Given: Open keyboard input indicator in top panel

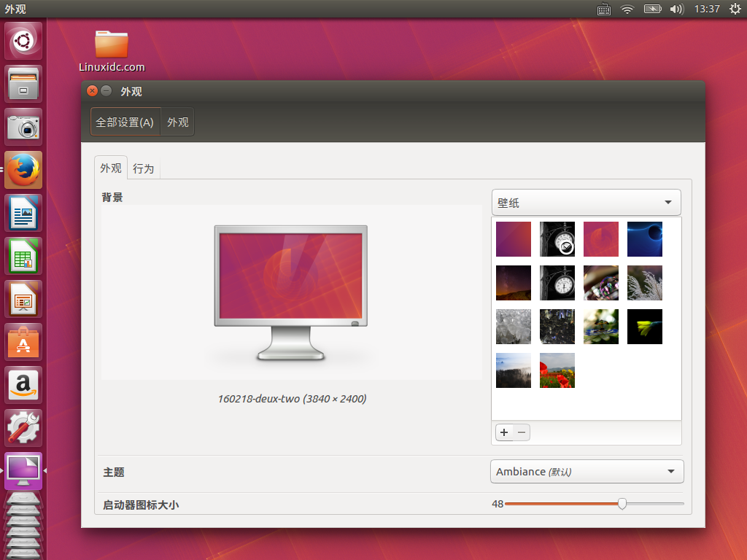Looking at the screenshot, I should (x=603, y=9).
